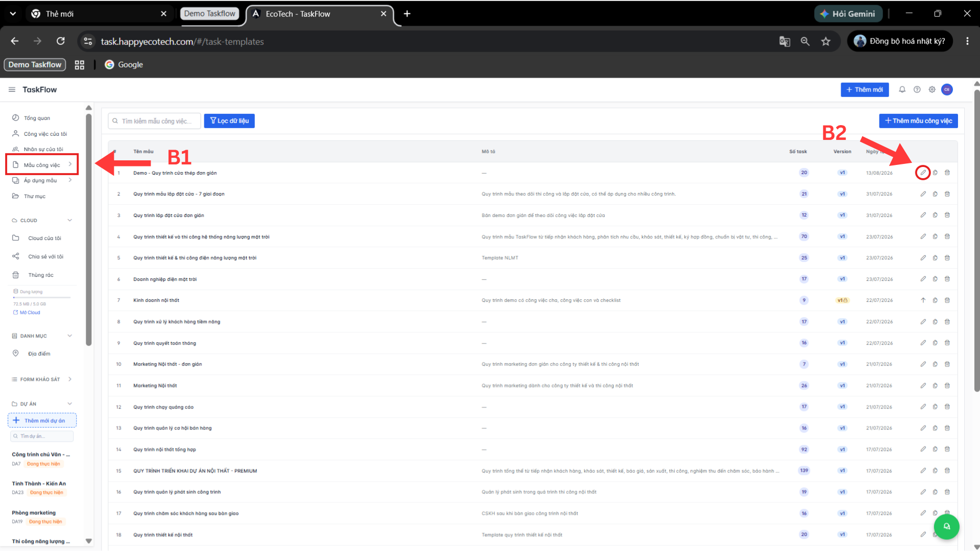This screenshot has height=551, width=980.
Task: Click 'Thêm mới dự án' button
Action: click(42, 420)
